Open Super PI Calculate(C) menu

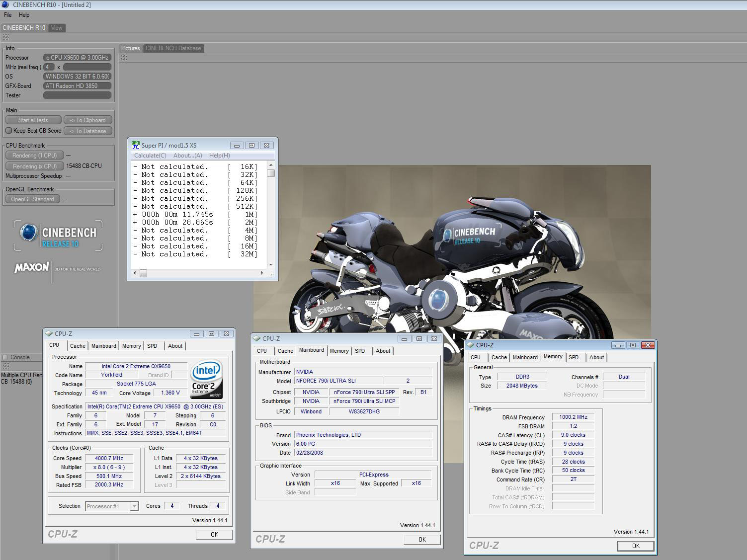(x=150, y=156)
